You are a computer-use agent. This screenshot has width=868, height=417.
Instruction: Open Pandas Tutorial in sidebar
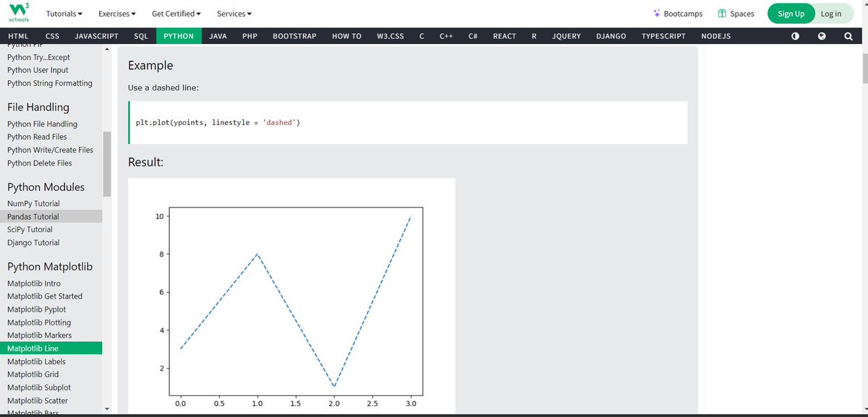point(51,217)
